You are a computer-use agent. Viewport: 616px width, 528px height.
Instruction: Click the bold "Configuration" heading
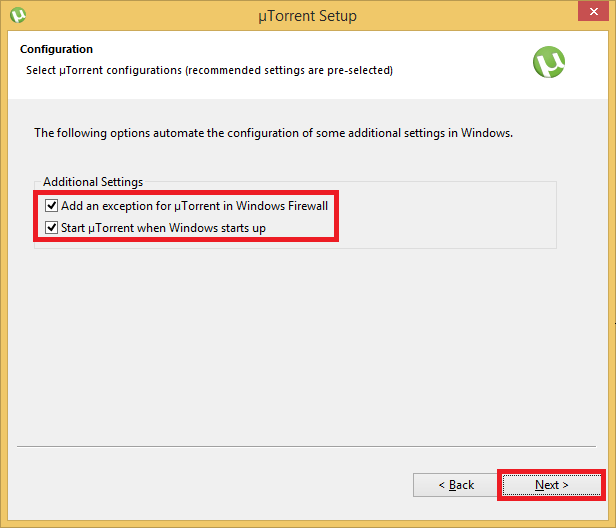pyautogui.click(x=56, y=49)
